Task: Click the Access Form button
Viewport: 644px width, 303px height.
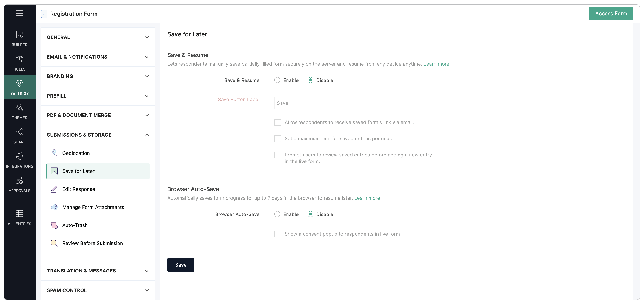Action: coord(611,13)
